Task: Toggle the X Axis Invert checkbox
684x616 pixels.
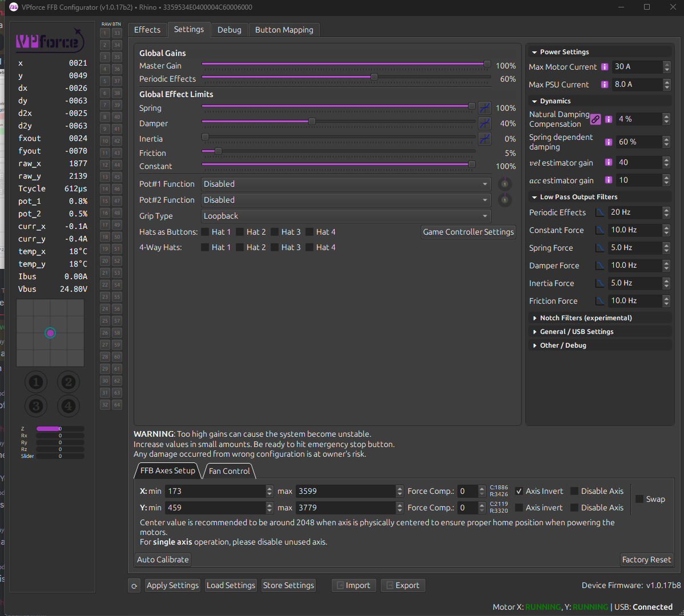Action: (x=519, y=491)
